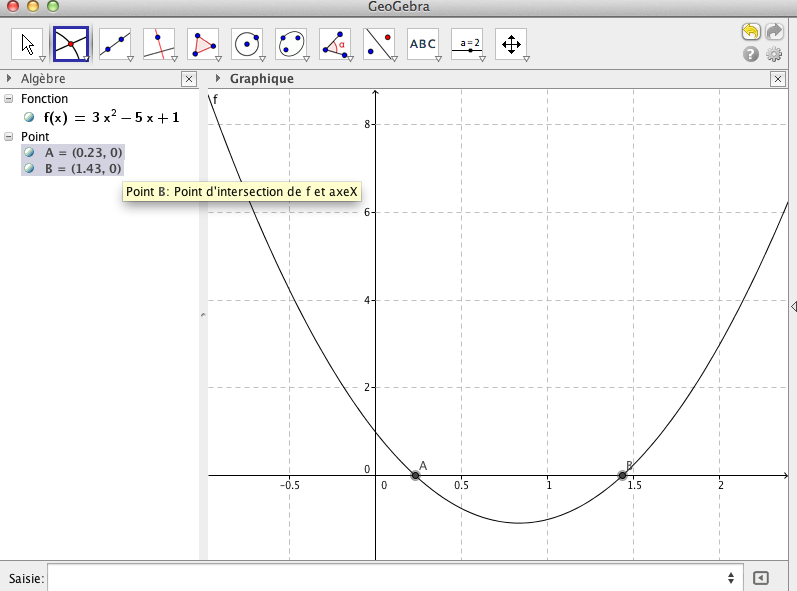Choose the ABC text tool
Image resolution: width=797 pixels, height=591 pixels.
pyautogui.click(x=423, y=43)
